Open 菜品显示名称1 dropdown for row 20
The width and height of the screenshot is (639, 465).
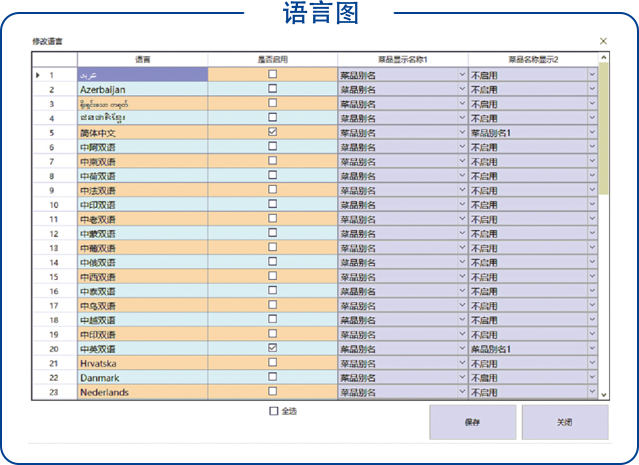point(462,348)
